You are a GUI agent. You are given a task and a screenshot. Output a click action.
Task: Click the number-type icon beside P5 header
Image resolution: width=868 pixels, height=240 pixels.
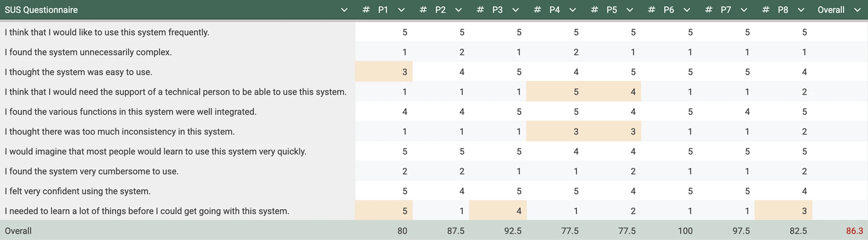pos(595,10)
